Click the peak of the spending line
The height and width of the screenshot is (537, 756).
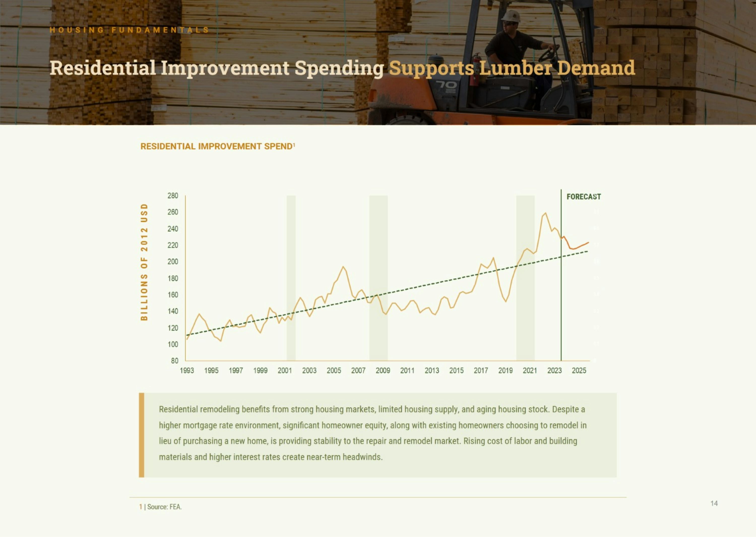(545, 214)
